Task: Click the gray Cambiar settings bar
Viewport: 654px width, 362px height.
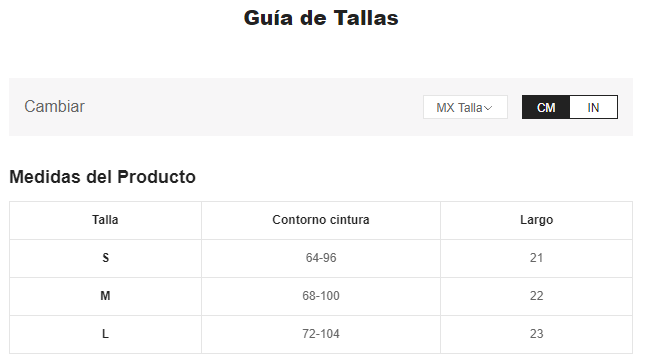Action: 321,107
